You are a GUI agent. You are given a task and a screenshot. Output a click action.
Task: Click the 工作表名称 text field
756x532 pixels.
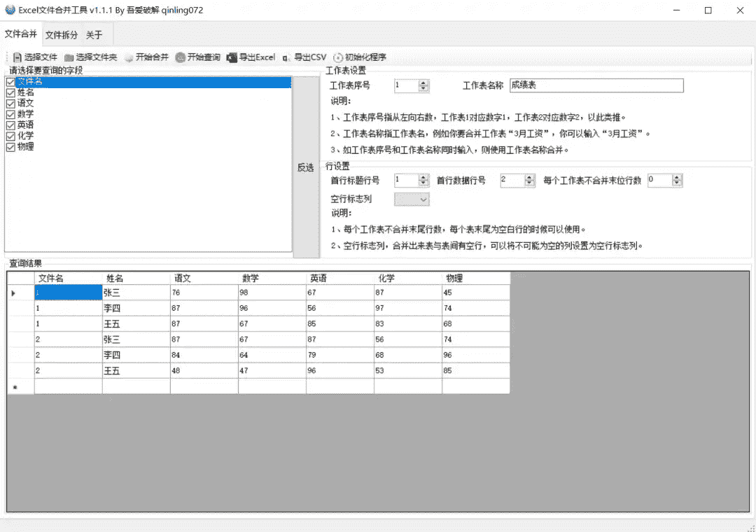coord(596,85)
